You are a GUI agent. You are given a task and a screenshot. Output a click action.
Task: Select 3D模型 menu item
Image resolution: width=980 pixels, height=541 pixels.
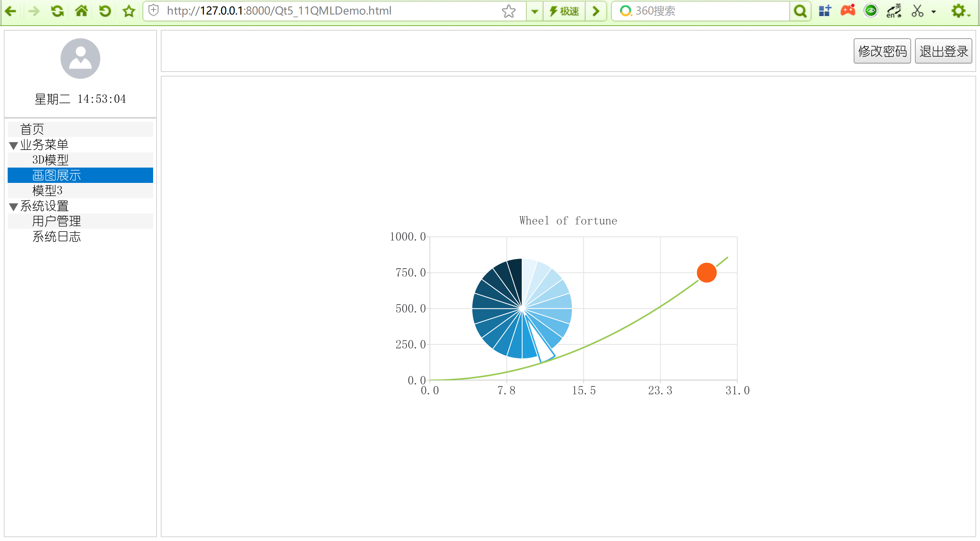tap(51, 160)
